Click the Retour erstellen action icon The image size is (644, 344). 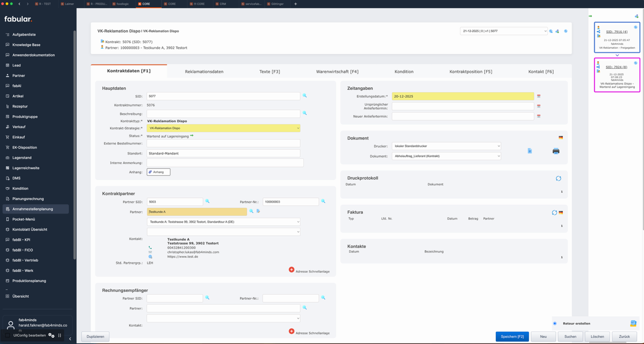click(633, 323)
